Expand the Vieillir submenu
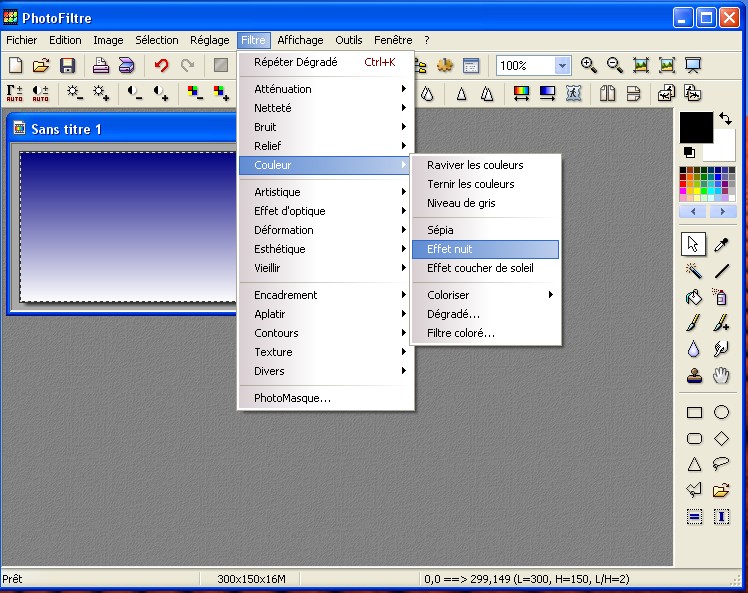Screen dimensions: 748x593 pyautogui.click(x=326, y=268)
